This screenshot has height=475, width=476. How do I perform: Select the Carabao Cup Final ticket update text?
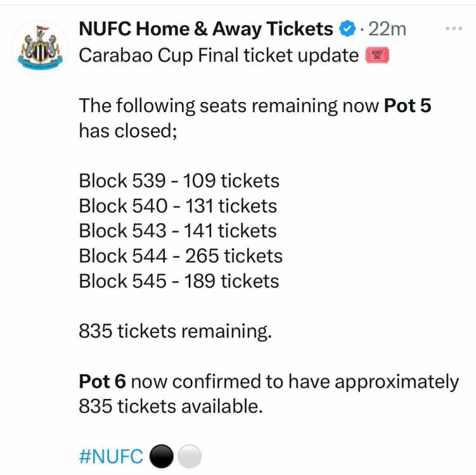[219, 56]
